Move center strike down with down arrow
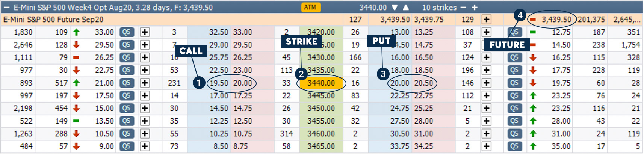This screenshot has height=154, width=644. (394, 8)
